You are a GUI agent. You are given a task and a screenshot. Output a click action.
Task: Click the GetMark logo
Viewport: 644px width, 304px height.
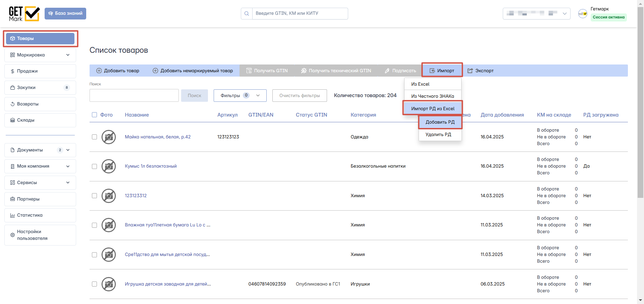pyautogui.click(x=24, y=14)
